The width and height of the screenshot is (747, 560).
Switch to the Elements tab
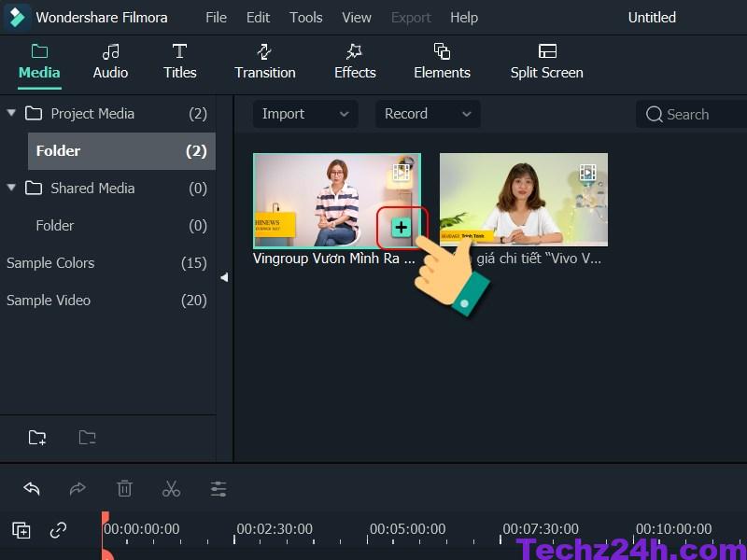tap(442, 62)
